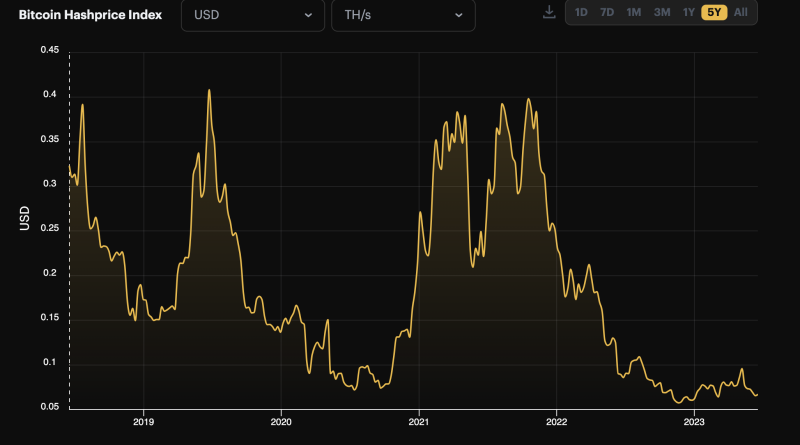Choose the active 5Y range
The width and height of the screenshot is (800, 445).
click(714, 12)
